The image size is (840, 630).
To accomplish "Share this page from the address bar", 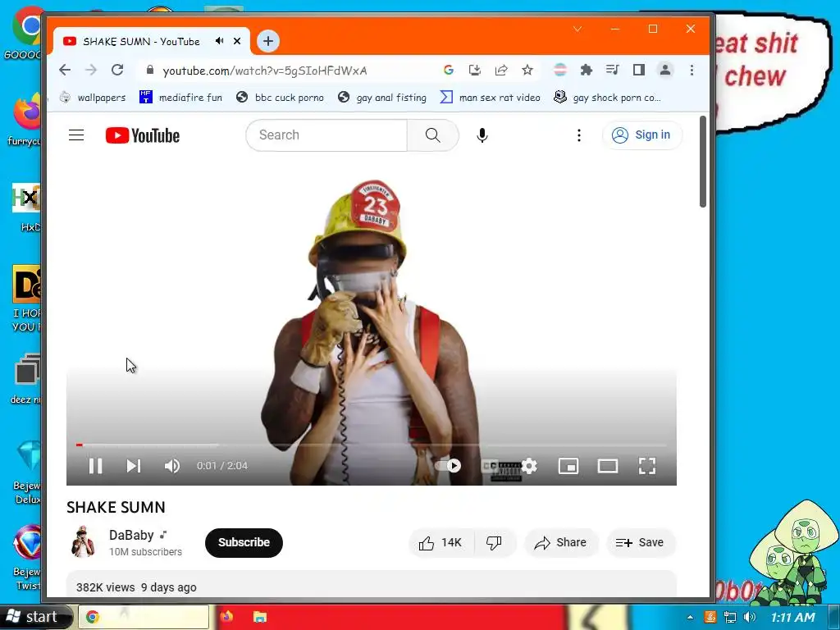I will (501, 71).
